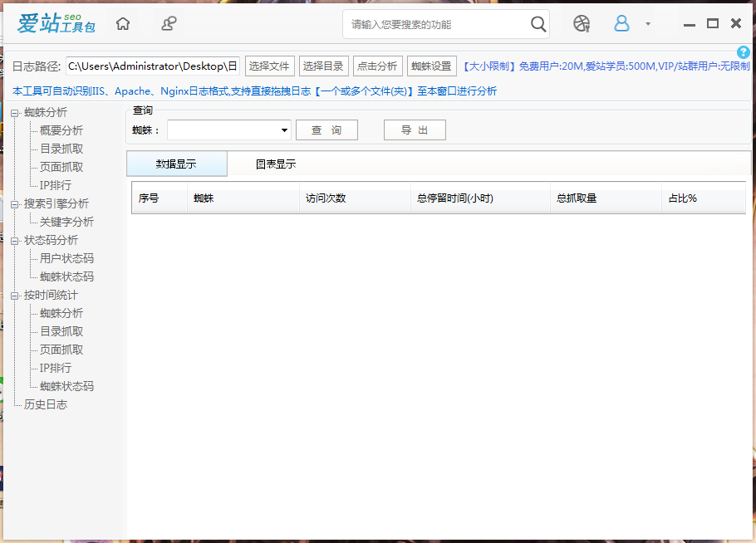The width and height of the screenshot is (756, 543).
Task: Open the small arrow menu beside the account icon
Action: [648, 24]
